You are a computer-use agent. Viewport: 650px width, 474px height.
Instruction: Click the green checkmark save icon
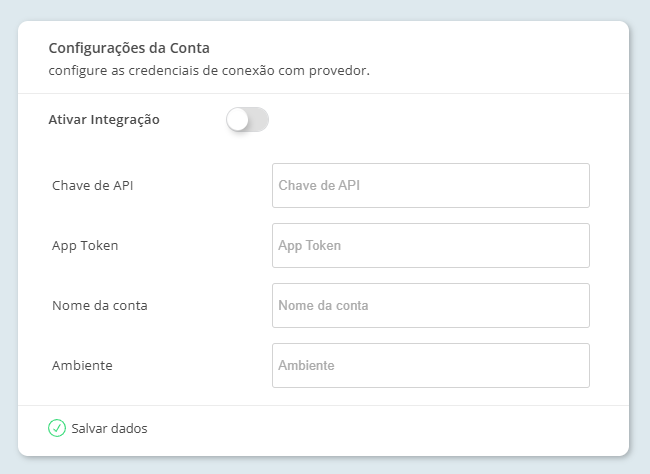point(57,428)
